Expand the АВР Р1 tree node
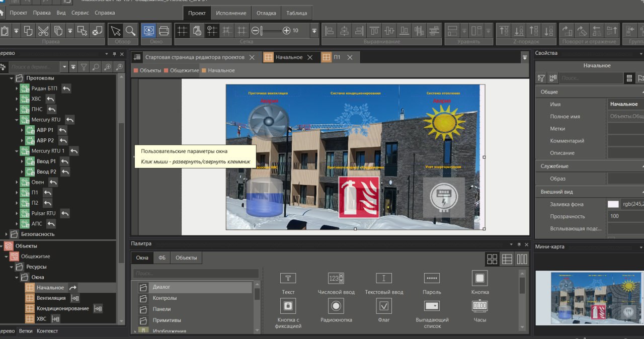The image size is (644, 339). [22, 130]
